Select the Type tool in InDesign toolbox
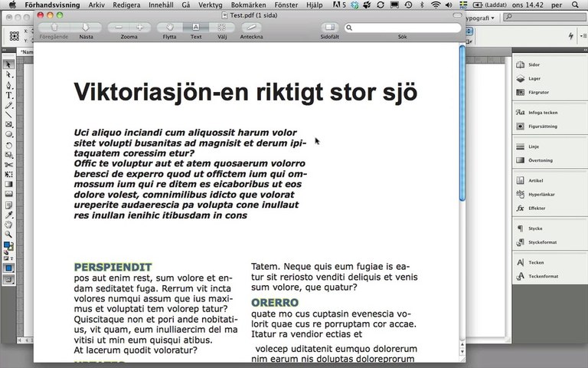 point(8,95)
